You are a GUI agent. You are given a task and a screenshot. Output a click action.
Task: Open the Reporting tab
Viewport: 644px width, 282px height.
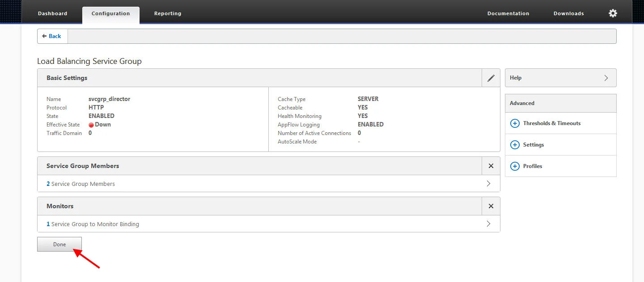(168, 13)
